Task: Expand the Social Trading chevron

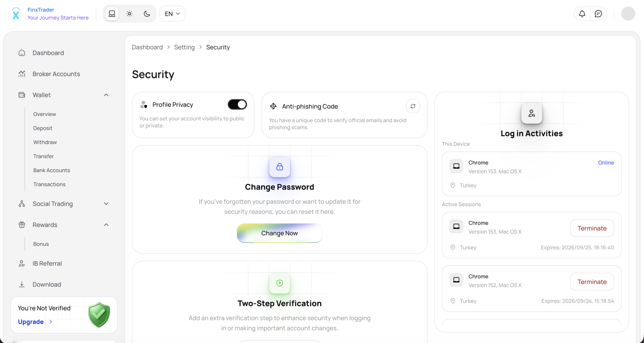Action: [x=106, y=204]
